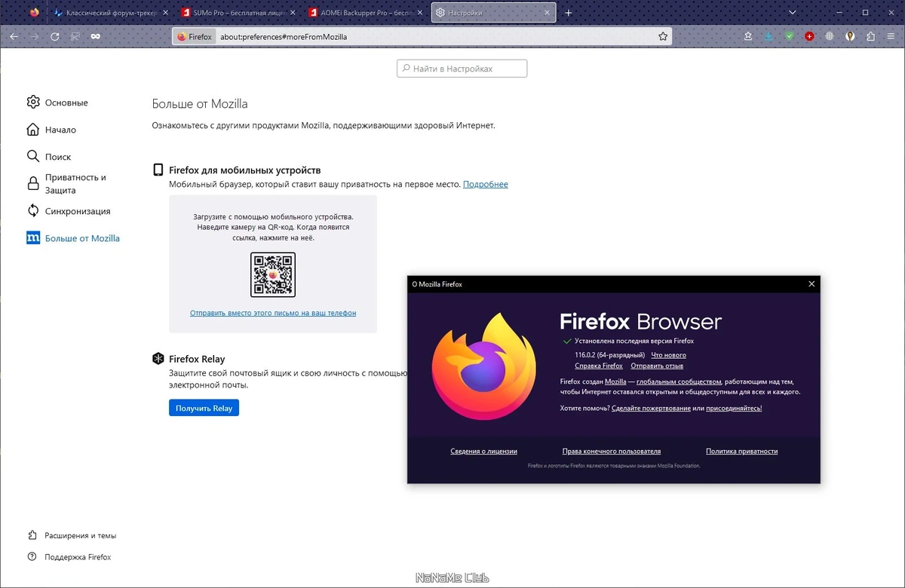The width and height of the screenshot is (905, 588).
Task: Click the Подробнее link for mobile Firefox
Action: [486, 184]
